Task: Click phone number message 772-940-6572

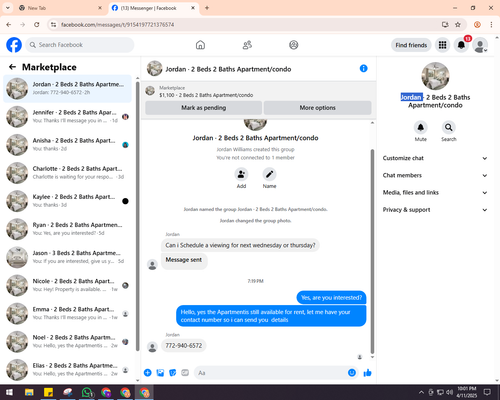Action: (184, 346)
